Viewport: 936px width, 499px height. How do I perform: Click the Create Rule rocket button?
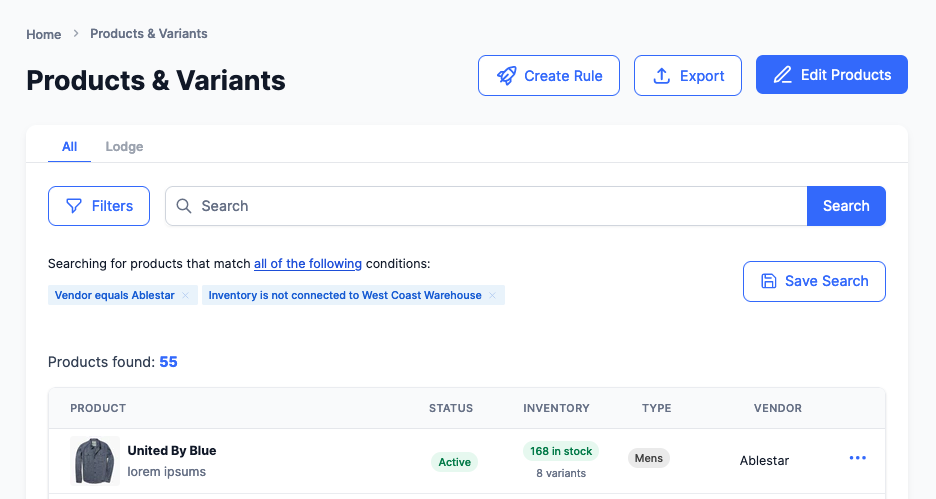pyautogui.click(x=548, y=76)
